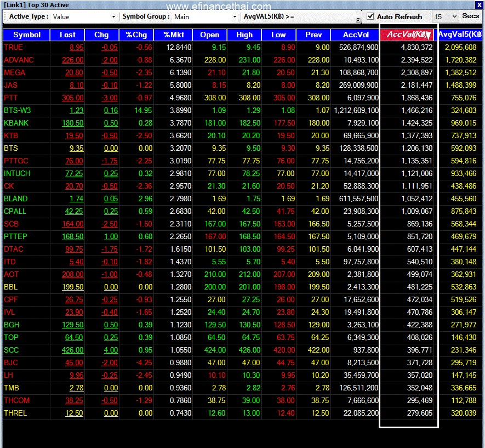Select the MEGA symbol
This screenshot has height=448, width=485.
click(x=15, y=73)
